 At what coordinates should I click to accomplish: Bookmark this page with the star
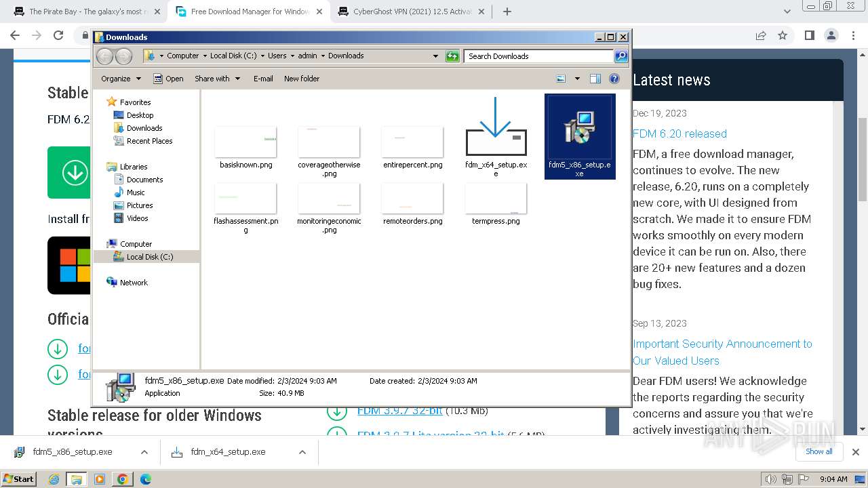783,36
